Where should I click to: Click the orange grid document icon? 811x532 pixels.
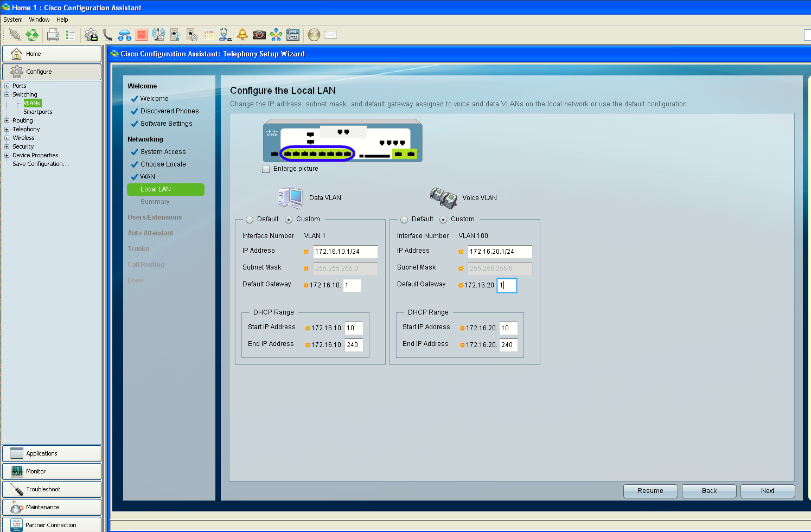coord(209,35)
